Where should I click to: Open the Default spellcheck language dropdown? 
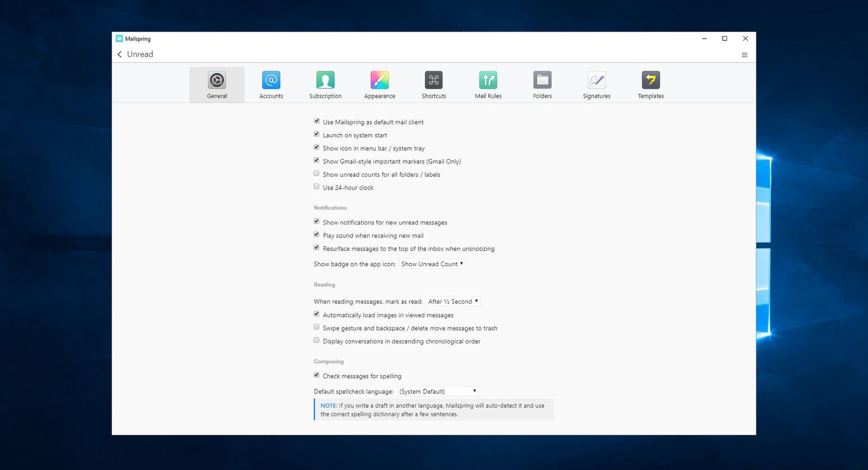pos(438,391)
